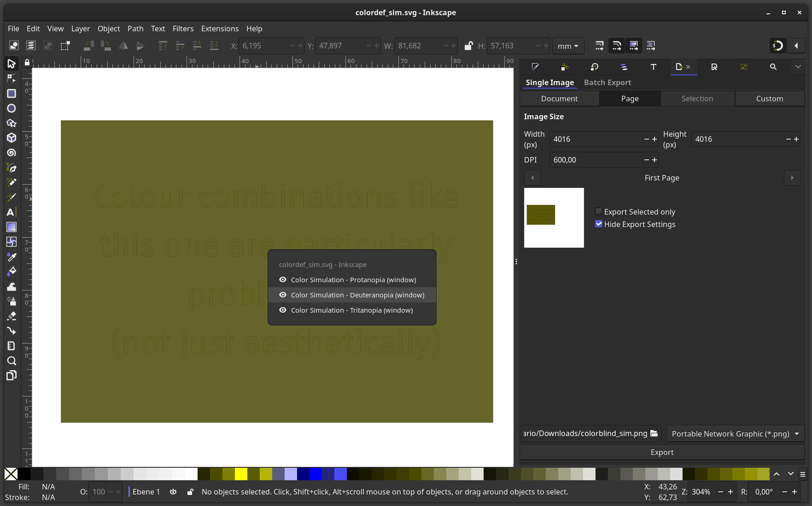Click Select All objects toolbar icon
Image resolution: width=812 pixels, height=506 pixels.
click(14, 46)
